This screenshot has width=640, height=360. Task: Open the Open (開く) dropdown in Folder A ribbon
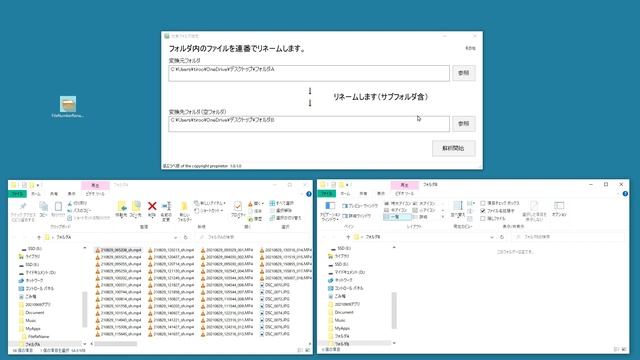click(x=256, y=203)
